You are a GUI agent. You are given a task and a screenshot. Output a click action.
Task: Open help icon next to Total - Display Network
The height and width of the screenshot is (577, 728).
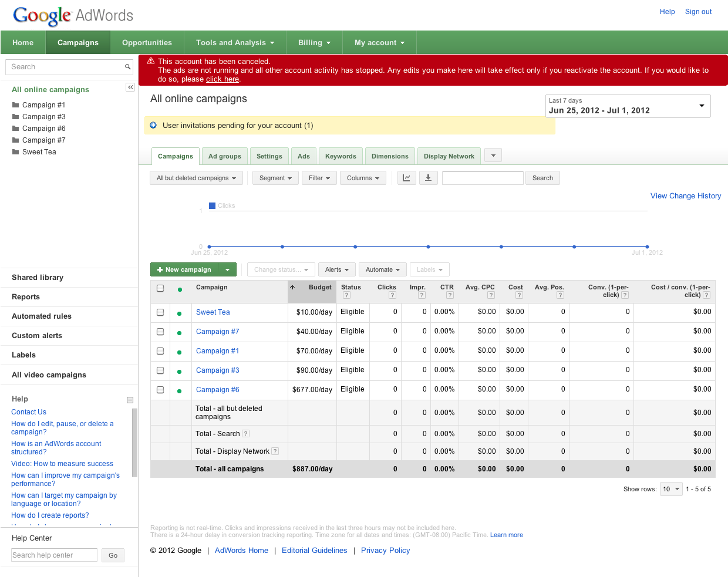tap(275, 451)
